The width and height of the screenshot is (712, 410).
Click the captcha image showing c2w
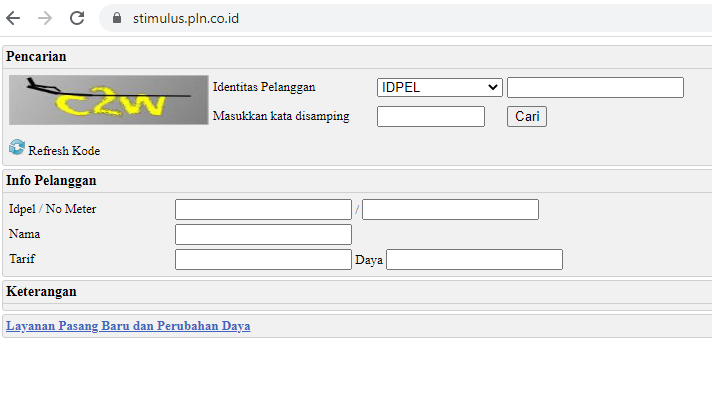click(109, 100)
